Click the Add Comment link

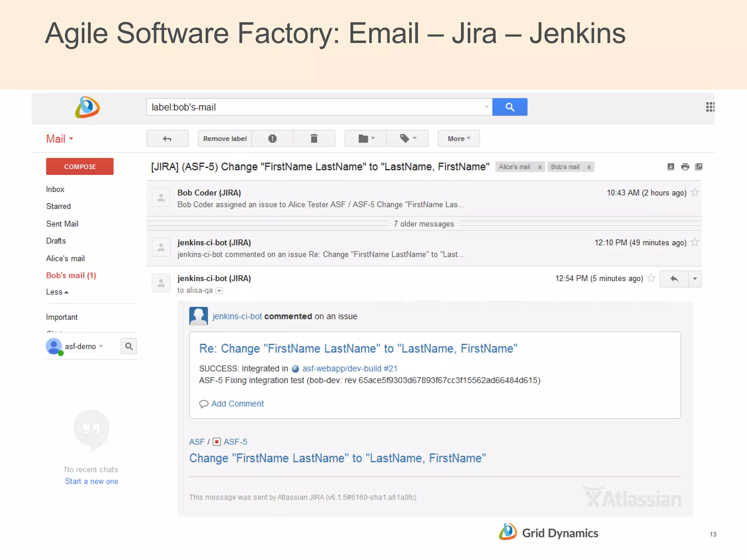(x=237, y=404)
